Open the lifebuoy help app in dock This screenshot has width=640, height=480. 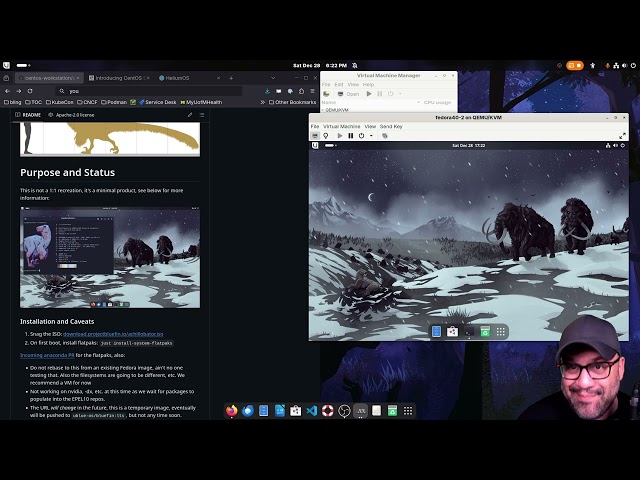328,411
